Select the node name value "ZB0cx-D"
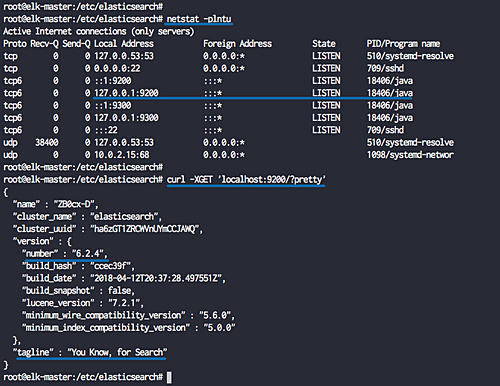 (x=74, y=204)
